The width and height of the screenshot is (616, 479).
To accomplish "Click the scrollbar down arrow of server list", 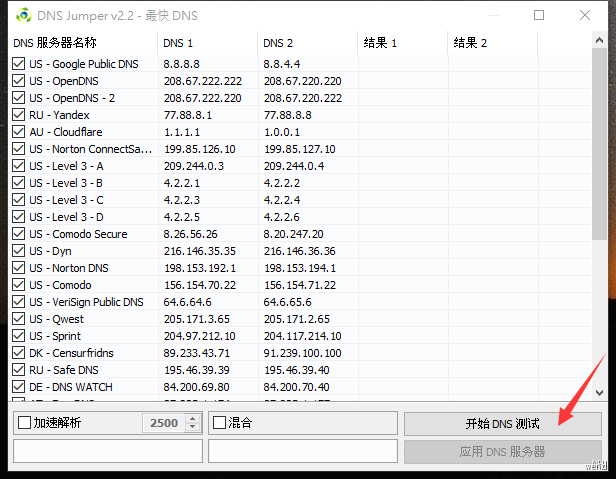I will click(x=599, y=393).
